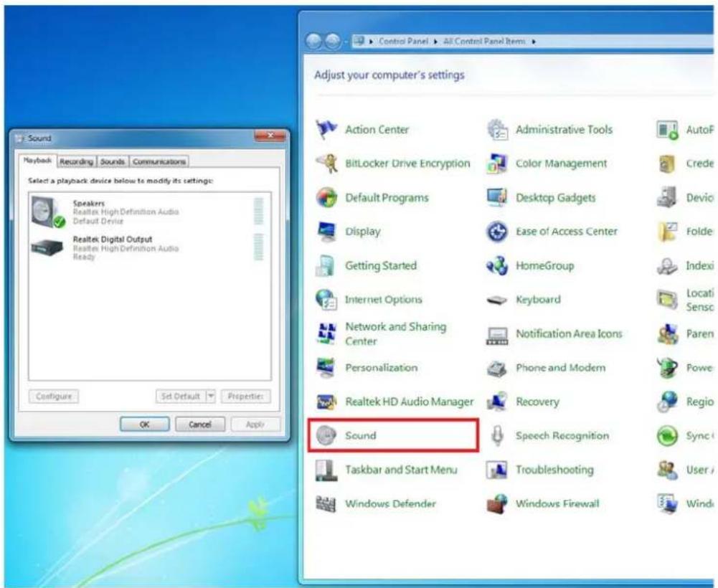Open the Action Center link
718x588 pixels.
click(x=377, y=130)
